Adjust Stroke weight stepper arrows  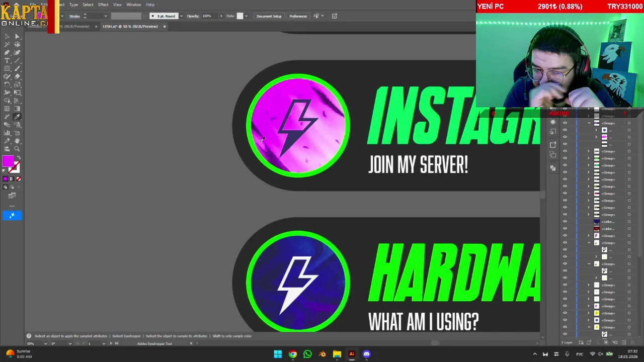click(x=85, y=16)
